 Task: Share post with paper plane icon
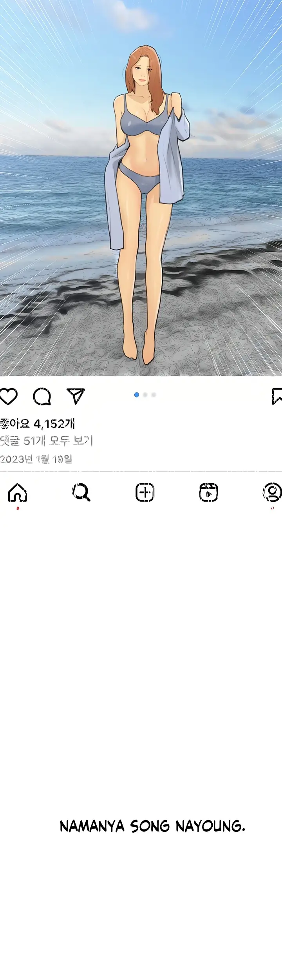[76, 396]
